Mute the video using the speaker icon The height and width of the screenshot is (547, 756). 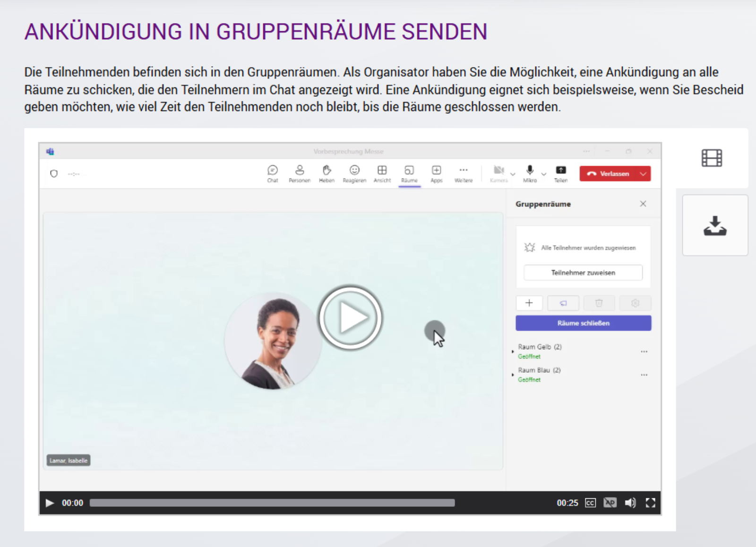click(630, 503)
